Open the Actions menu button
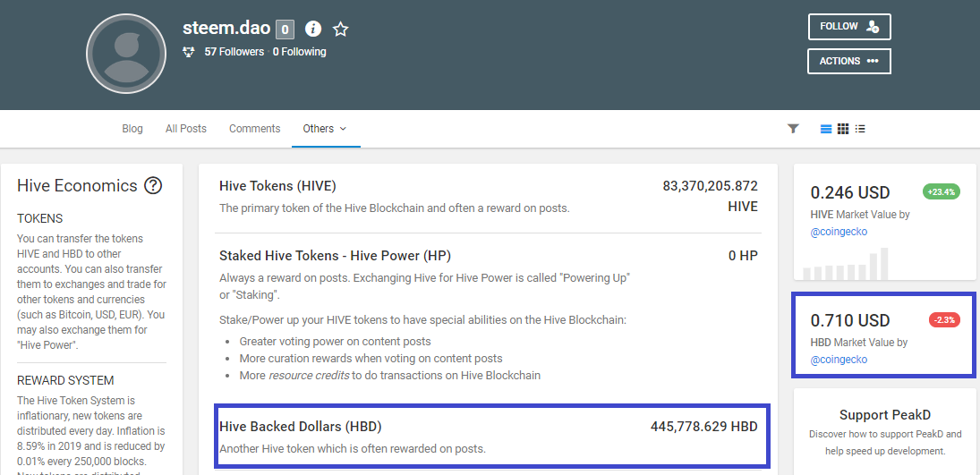Image resolution: width=980 pixels, height=475 pixels. (x=848, y=61)
